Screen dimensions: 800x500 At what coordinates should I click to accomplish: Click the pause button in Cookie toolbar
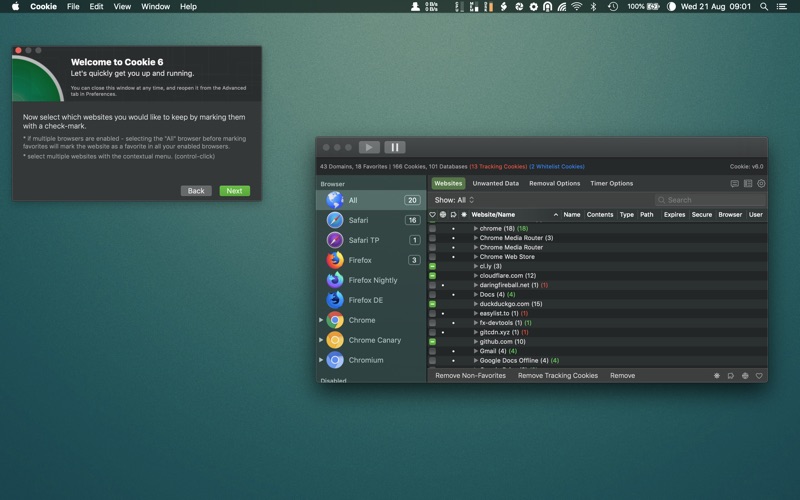tap(394, 147)
